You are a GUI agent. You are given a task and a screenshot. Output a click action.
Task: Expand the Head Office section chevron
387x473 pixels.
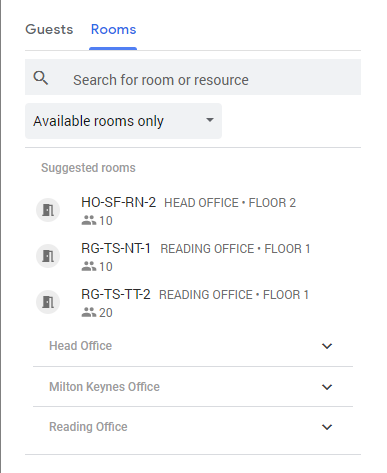point(327,346)
